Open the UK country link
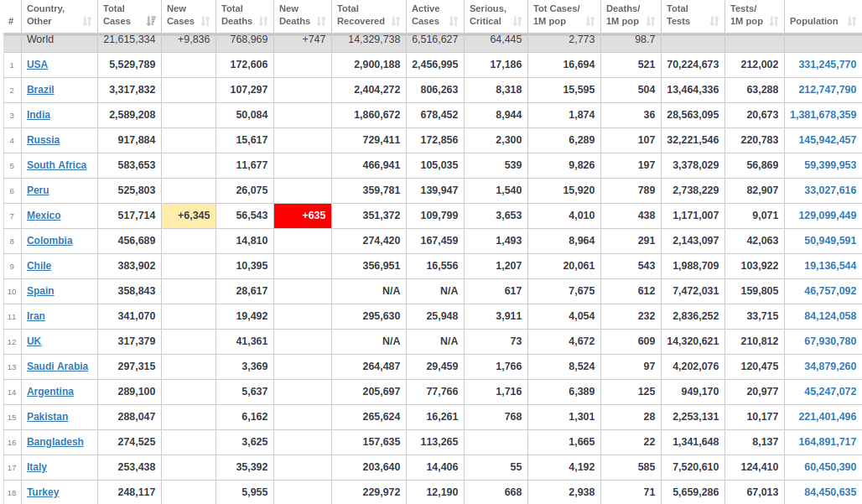 [x=34, y=341]
